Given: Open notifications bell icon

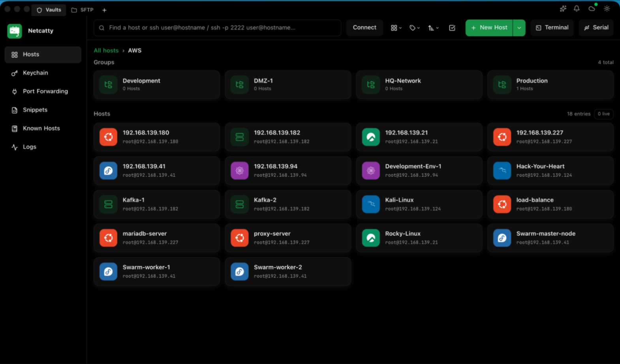Looking at the screenshot, I should pos(577,9).
